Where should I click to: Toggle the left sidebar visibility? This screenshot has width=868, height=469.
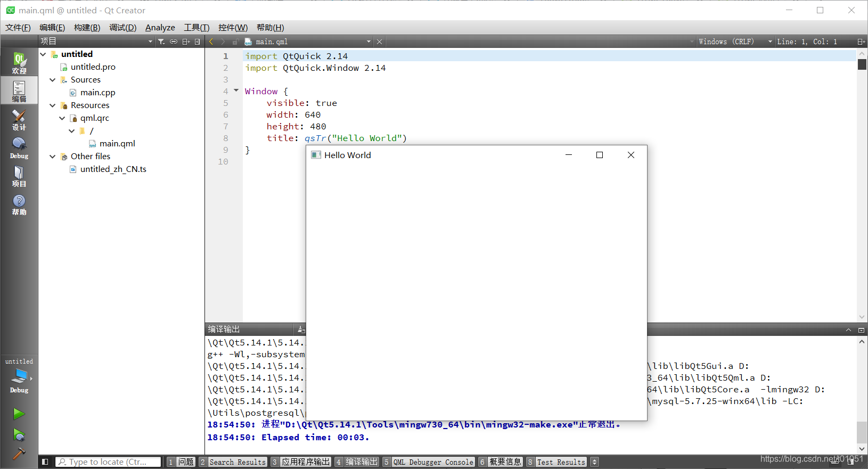(x=45, y=462)
